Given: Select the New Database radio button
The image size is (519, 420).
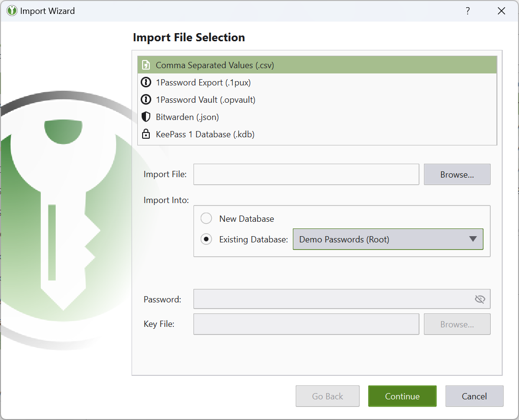Looking at the screenshot, I should [x=206, y=218].
